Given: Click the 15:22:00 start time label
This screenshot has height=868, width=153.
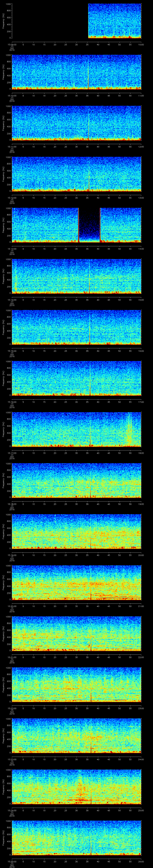Looking at the screenshot, I should click(12, 708).
